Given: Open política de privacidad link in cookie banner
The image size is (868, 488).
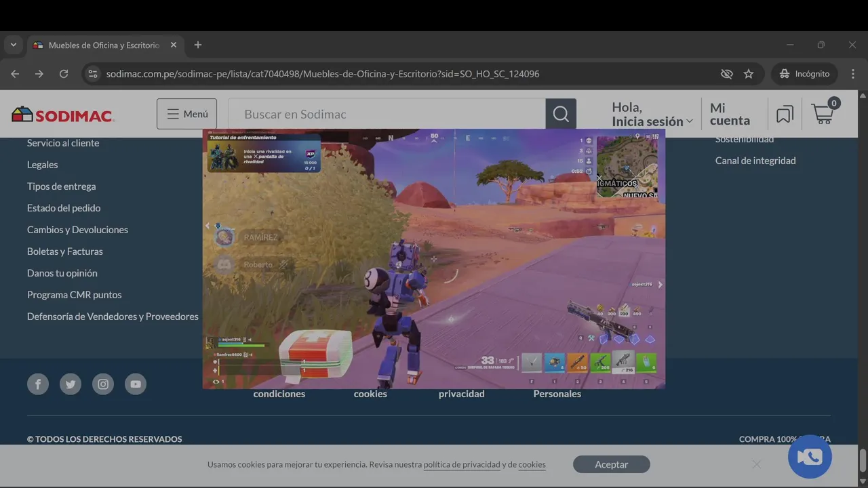Looking at the screenshot, I should click(462, 465).
